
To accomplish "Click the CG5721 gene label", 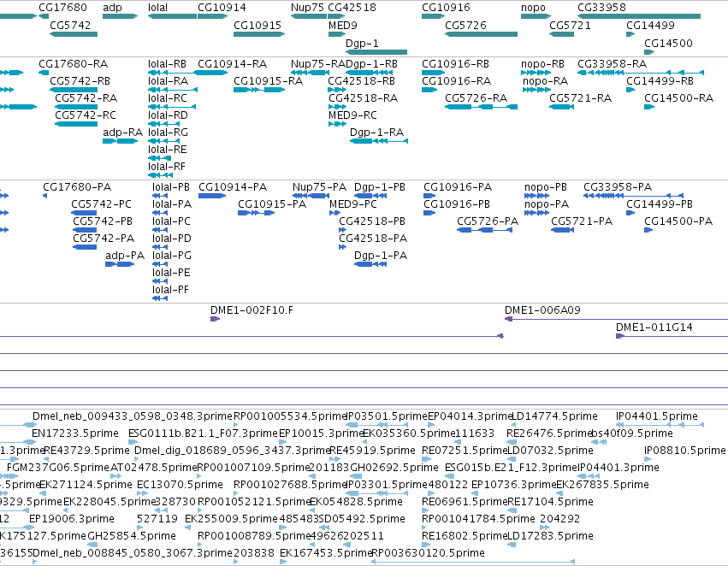I will [570, 25].
